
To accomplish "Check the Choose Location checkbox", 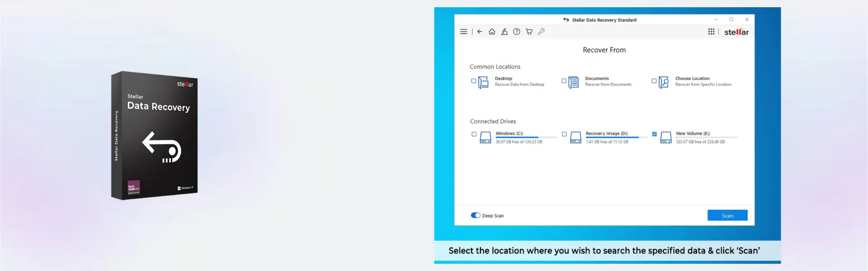I will [x=654, y=81].
